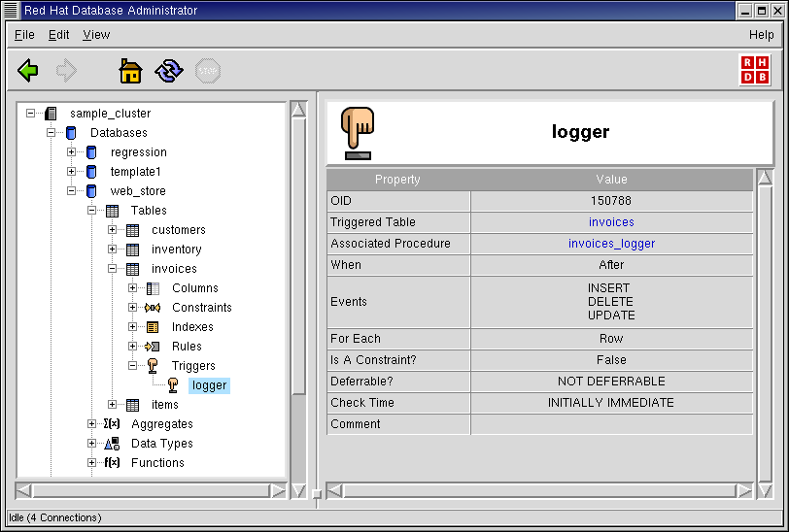Viewport: 789px width, 532px height.
Task: Click the OID value 150788
Action: pos(611,201)
